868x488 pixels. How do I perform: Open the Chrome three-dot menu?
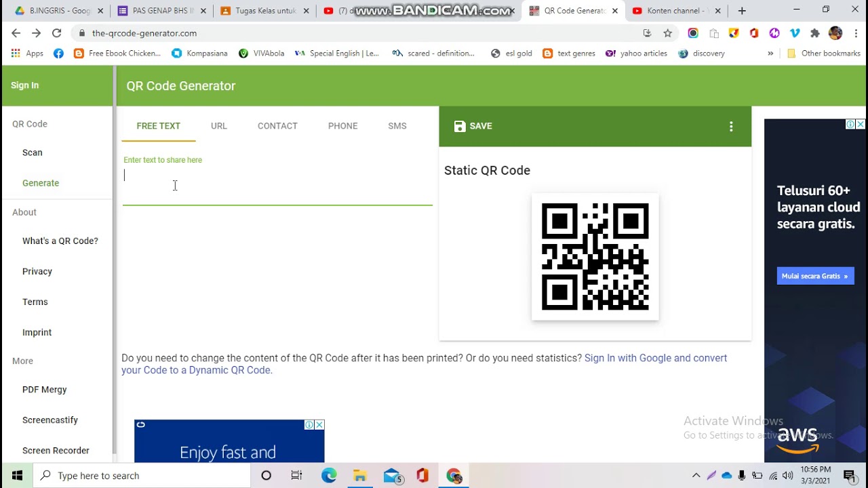point(856,33)
